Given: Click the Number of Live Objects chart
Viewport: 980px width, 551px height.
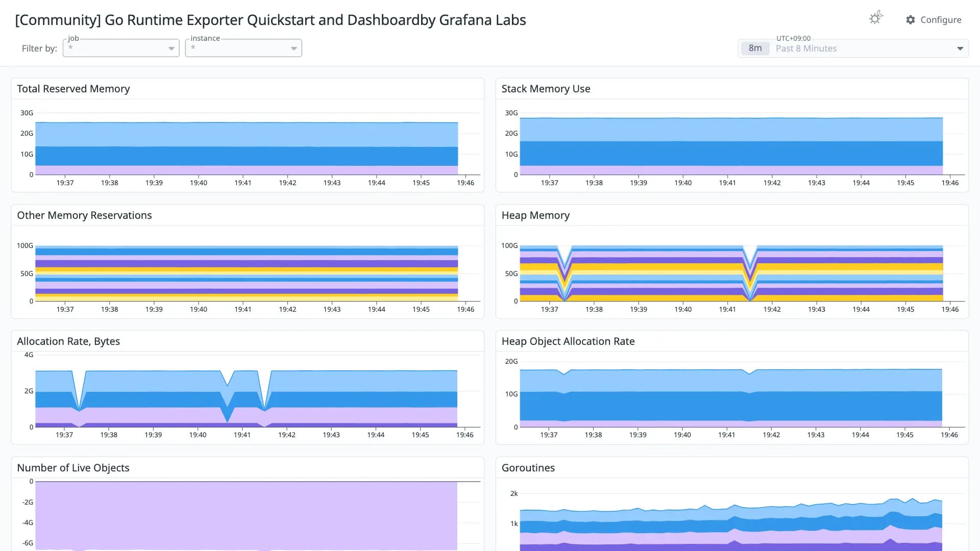Looking at the screenshot, I should [x=247, y=515].
